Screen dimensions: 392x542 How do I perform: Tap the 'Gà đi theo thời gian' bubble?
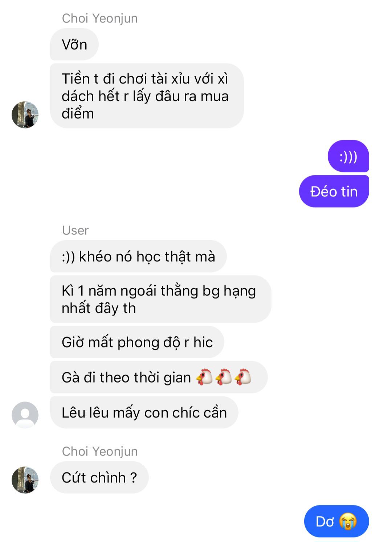[x=159, y=377]
